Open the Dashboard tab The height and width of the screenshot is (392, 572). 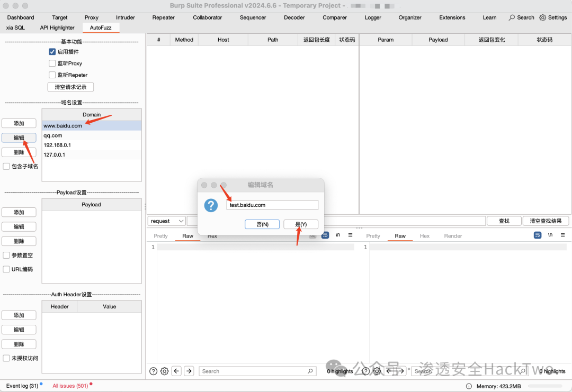pos(21,17)
